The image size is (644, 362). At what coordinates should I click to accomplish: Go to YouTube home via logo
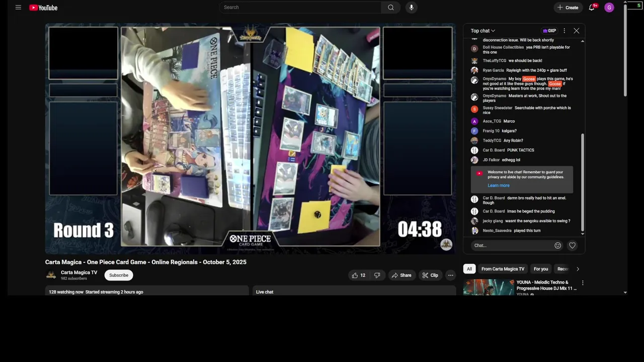tap(43, 8)
